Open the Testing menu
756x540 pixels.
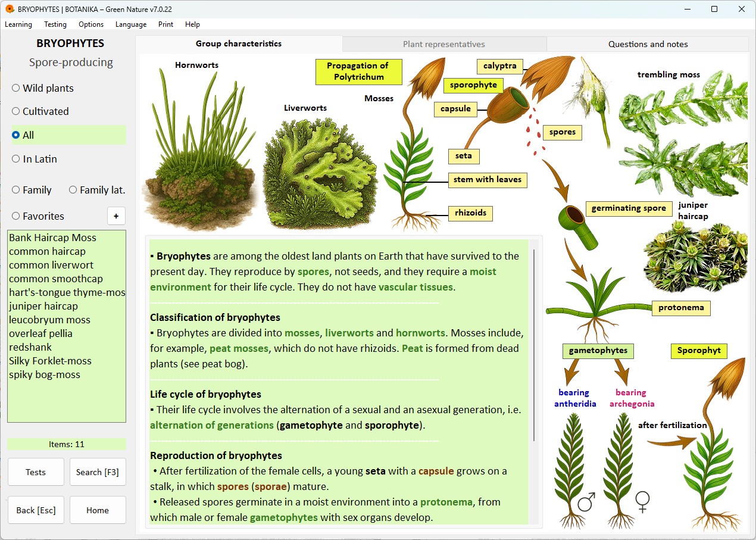55,24
